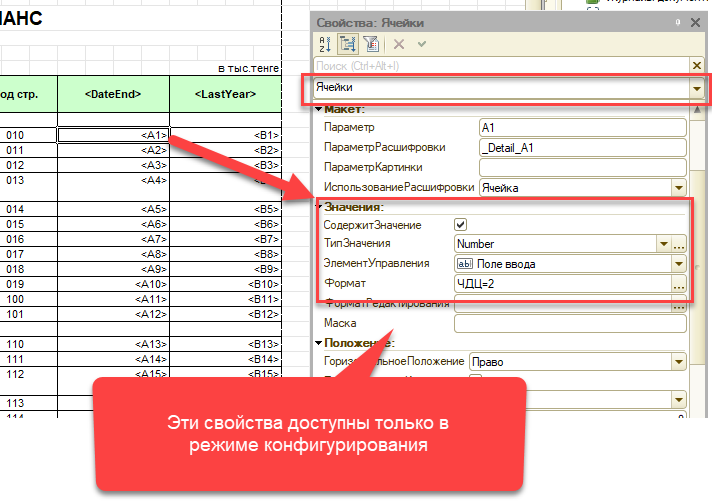This screenshot has height=502, width=712.
Task: Click the ellipsis button next to Формат
Action: pyautogui.click(x=678, y=285)
